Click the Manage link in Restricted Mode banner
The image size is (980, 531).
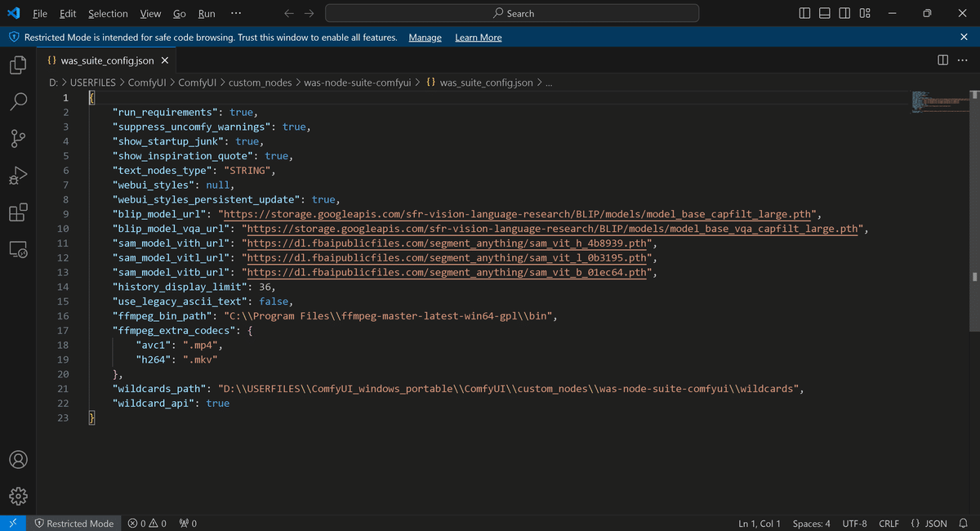coord(425,37)
